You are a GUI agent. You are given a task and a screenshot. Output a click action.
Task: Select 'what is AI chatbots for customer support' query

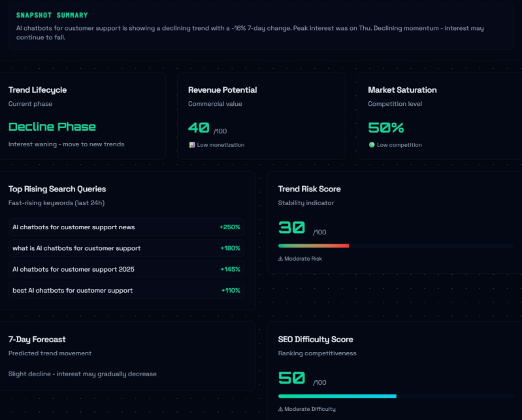tap(127, 248)
